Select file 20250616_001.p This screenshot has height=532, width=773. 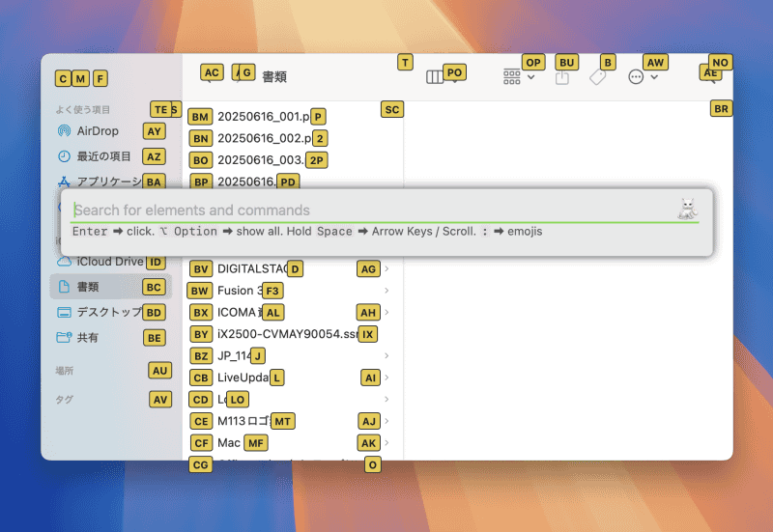264,117
